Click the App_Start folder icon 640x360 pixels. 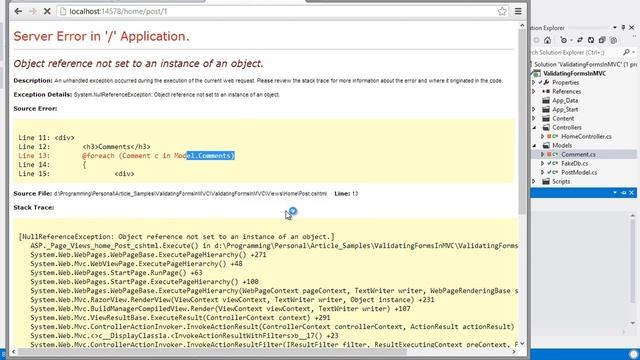point(546,109)
